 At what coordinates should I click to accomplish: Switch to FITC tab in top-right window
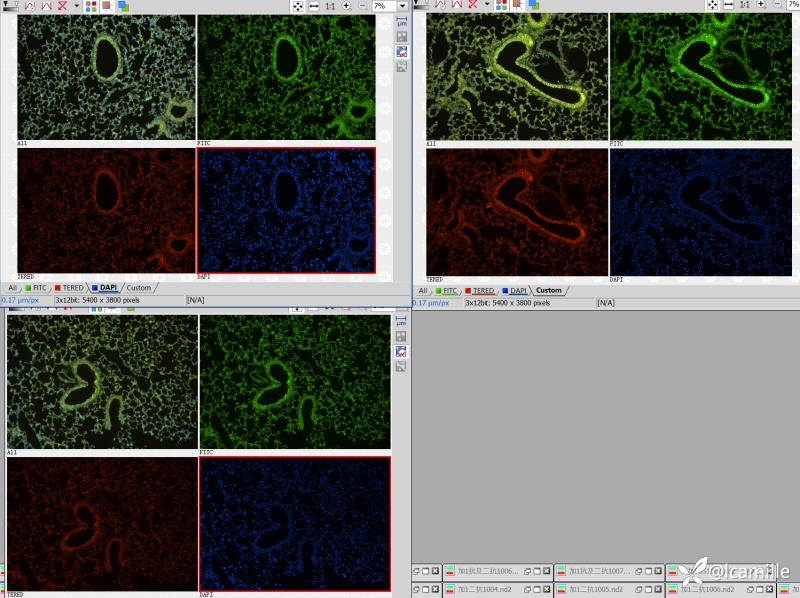[x=446, y=290]
